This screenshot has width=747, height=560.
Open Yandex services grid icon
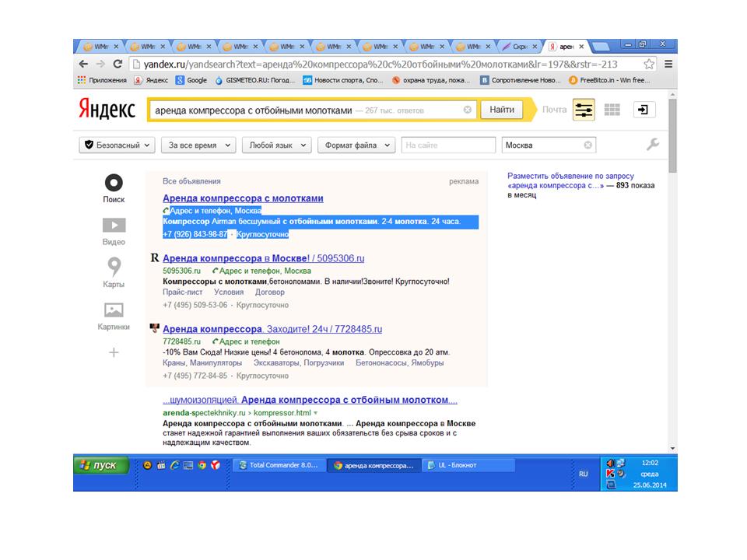tap(612, 110)
